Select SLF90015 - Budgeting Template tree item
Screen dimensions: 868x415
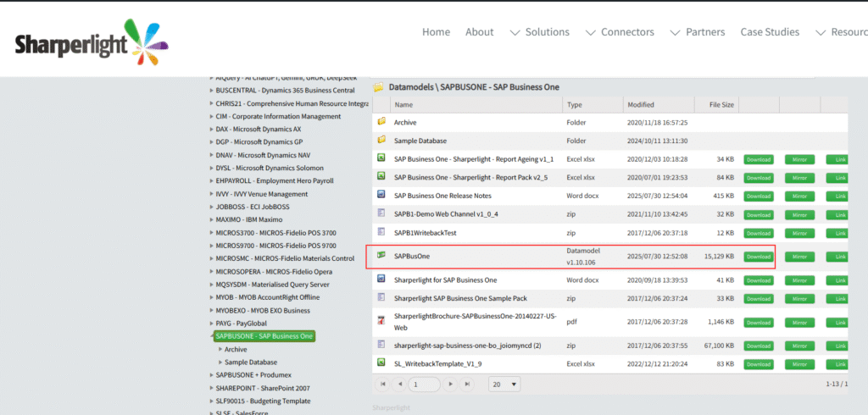click(x=263, y=401)
